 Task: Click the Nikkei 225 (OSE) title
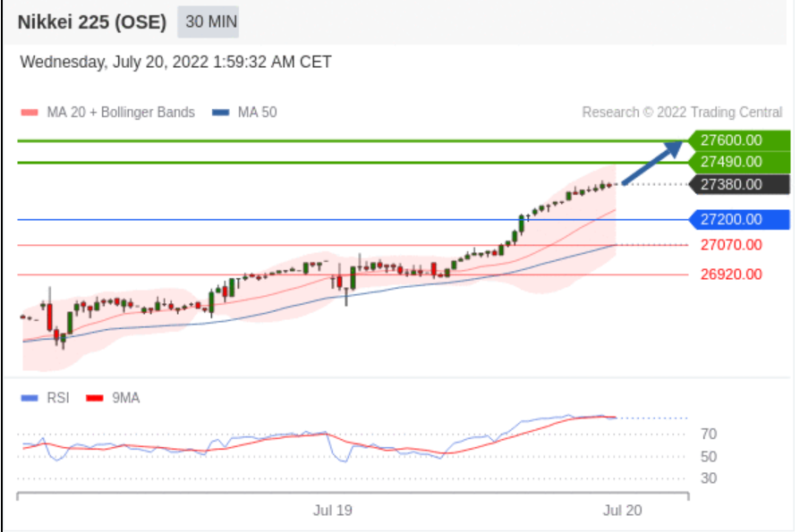pos(92,22)
